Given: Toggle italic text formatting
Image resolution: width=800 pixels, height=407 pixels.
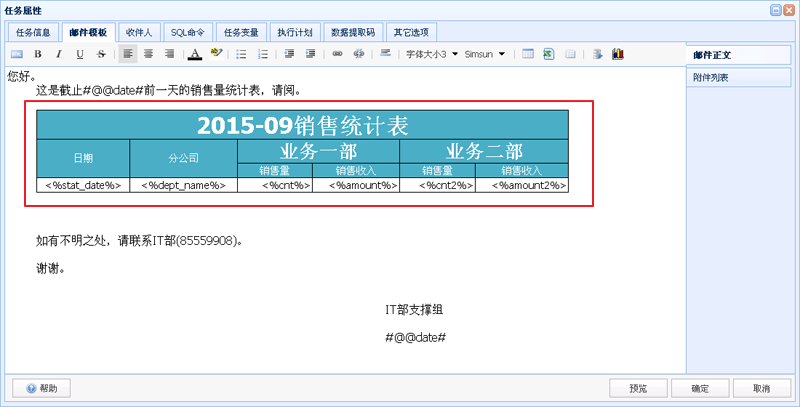Looking at the screenshot, I should (59, 54).
